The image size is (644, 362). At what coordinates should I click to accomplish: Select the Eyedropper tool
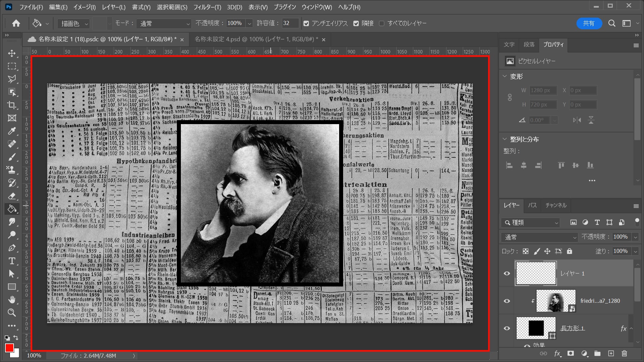pyautogui.click(x=12, y=131)
